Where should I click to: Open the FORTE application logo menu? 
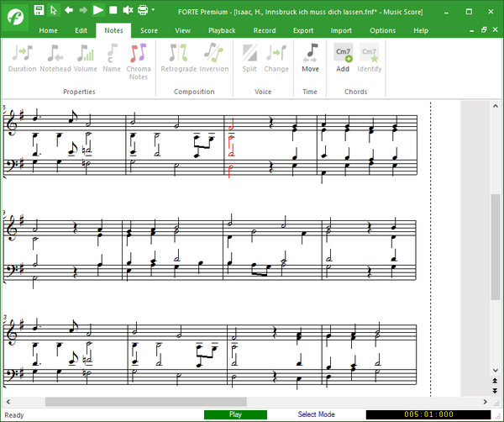click(14, 17)
